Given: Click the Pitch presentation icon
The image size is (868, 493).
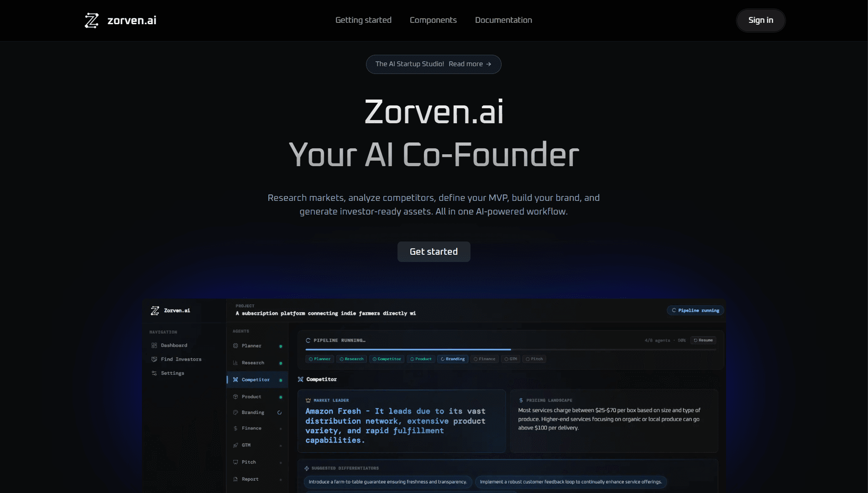Looking at the screenshot, I should tap(235, 462).
